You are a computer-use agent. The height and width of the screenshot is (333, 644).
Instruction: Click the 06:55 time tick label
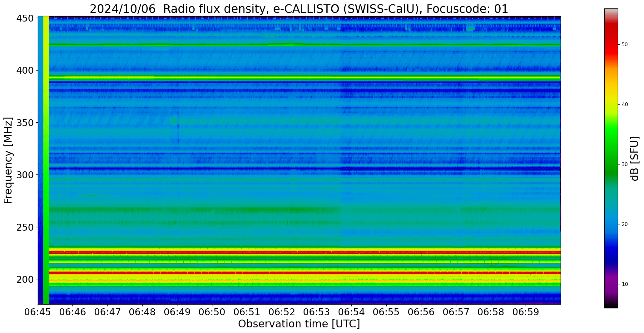click(386, 312)
